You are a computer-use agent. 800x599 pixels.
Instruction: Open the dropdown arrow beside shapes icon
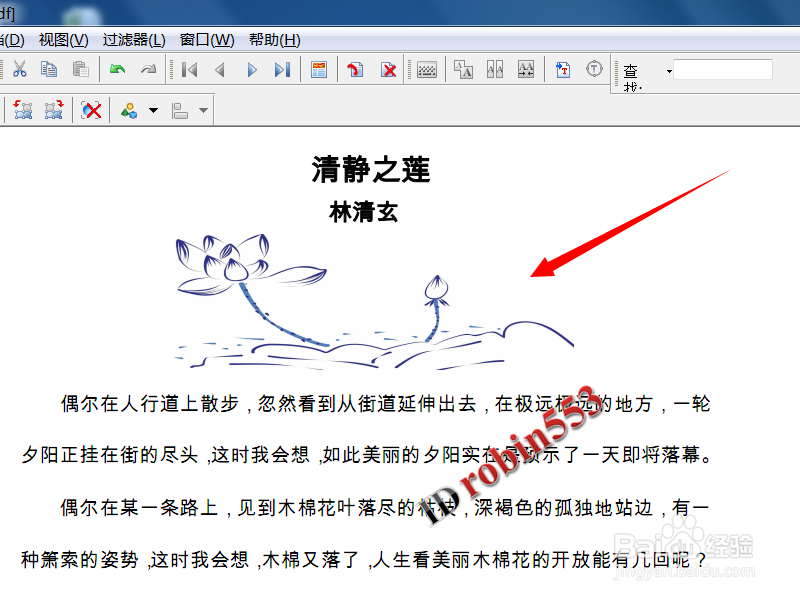[153, 110]
